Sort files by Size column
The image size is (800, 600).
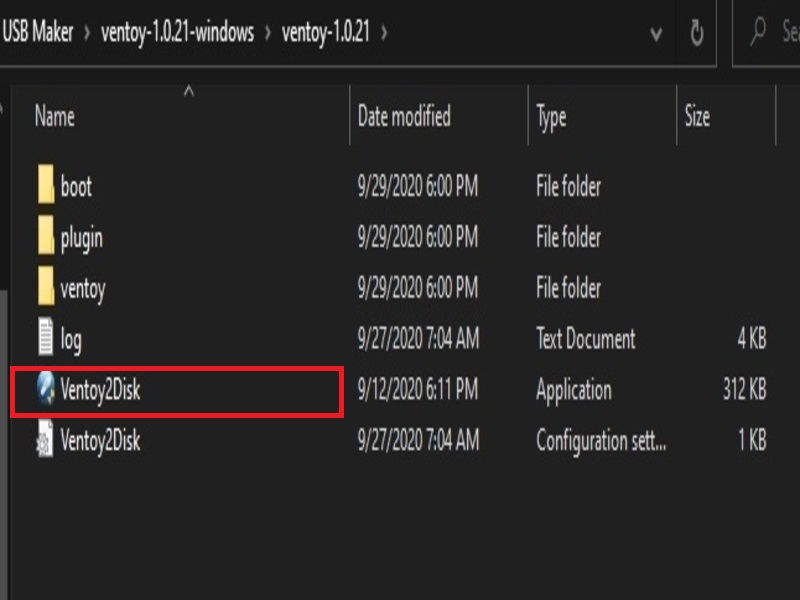click(697, 116)
